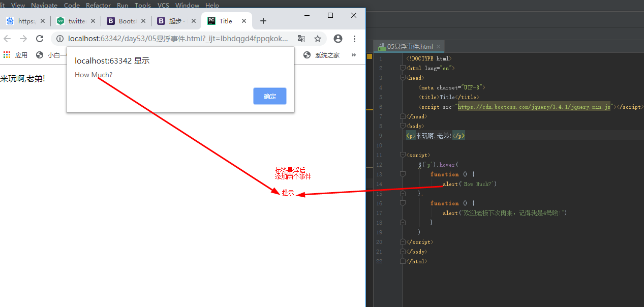Viewport: 644px width, 307px height.
Task: Open the 小白一 bookmark
Action: 51,55
